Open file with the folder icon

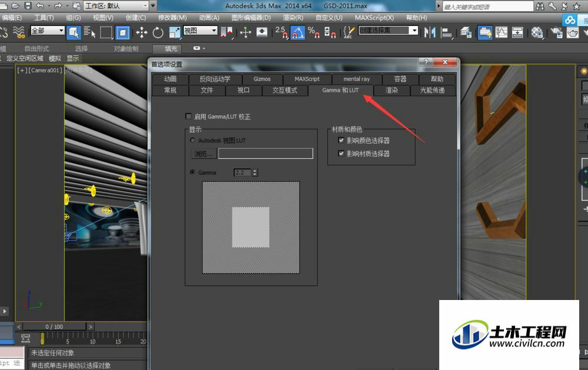pyautogui.click(x=15, y=6)
